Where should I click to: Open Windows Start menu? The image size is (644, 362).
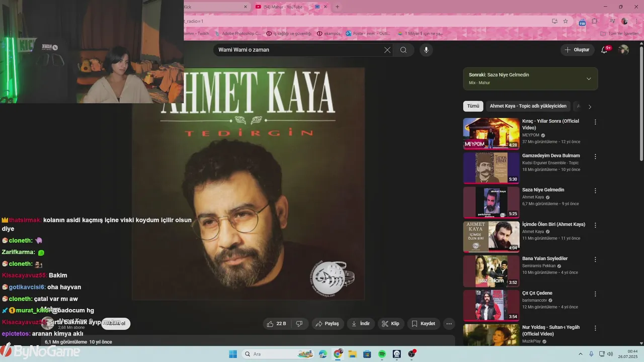tap(232, 354)
